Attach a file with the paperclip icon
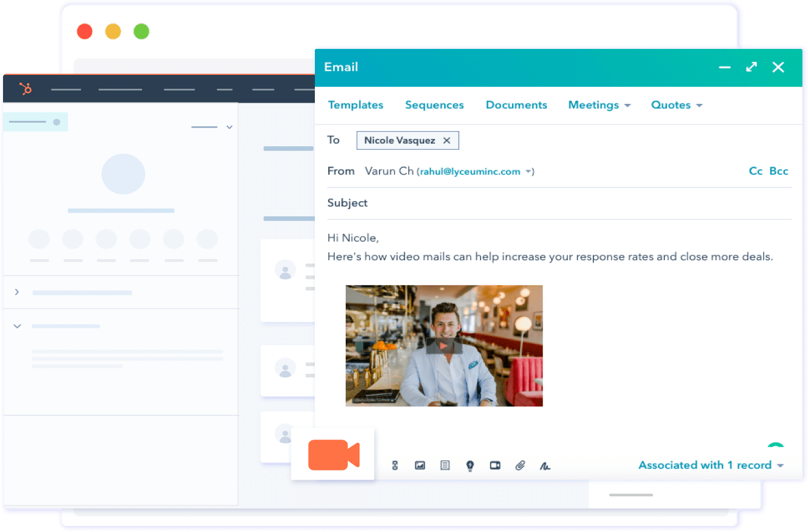Viewport: 808px width, 532px height. pos(520,466)
